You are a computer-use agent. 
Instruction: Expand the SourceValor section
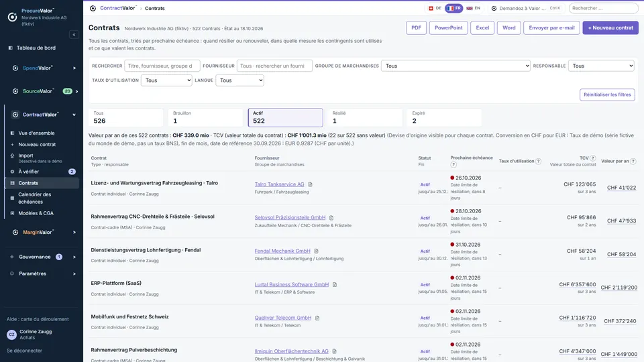[x=76, y=91]
